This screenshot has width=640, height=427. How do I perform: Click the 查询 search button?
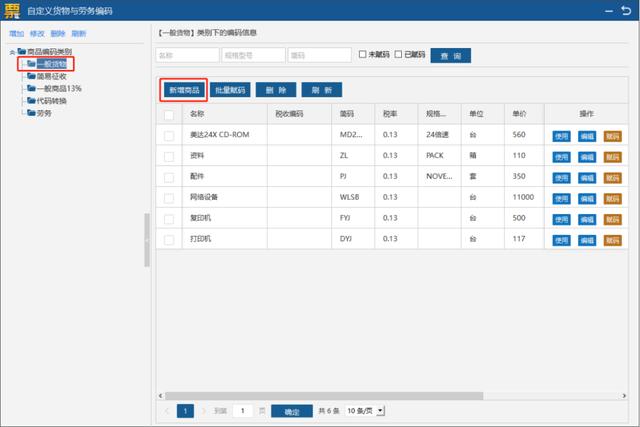point(451,55)
